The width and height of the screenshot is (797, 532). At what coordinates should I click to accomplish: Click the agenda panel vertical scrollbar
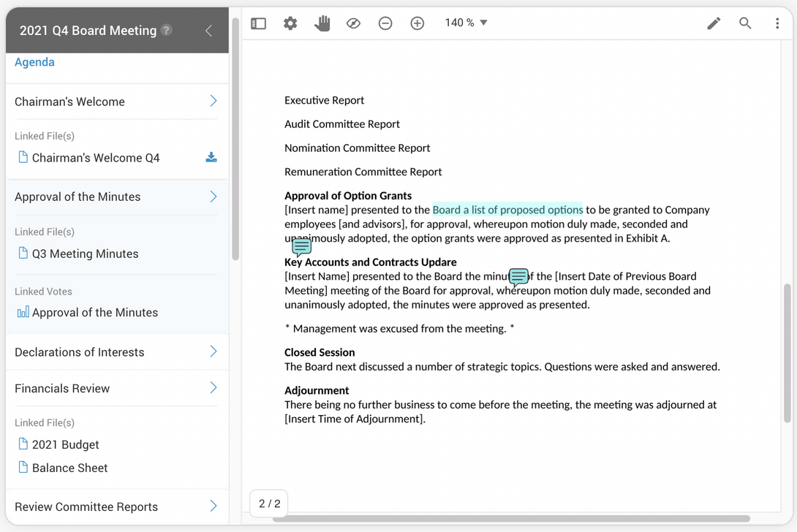pyautogui.click(x=235, y=140)
